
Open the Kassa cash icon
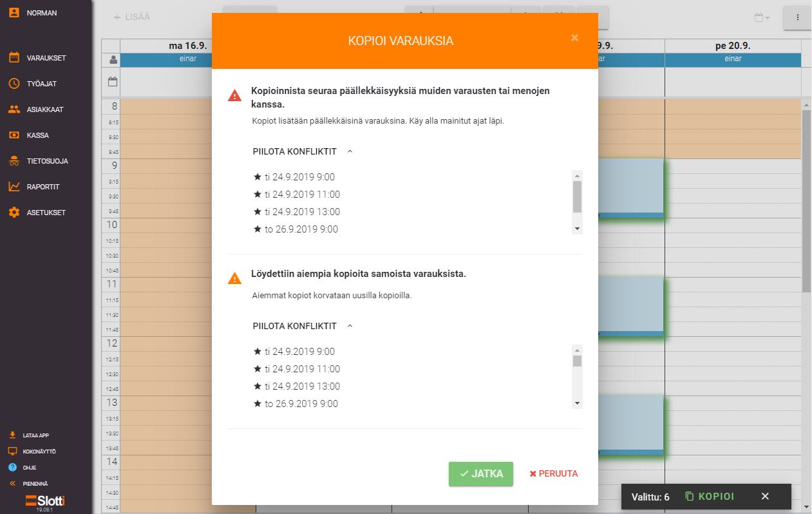(14, 135)
